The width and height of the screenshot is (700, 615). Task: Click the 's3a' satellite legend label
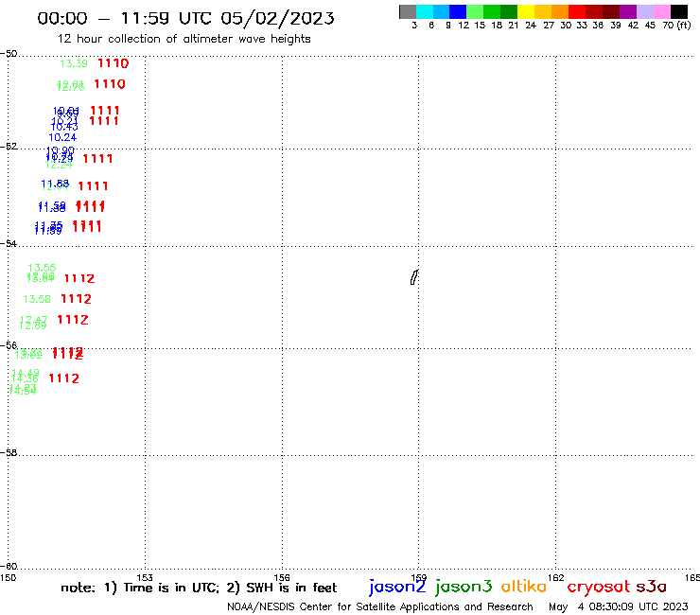[651, 587]
